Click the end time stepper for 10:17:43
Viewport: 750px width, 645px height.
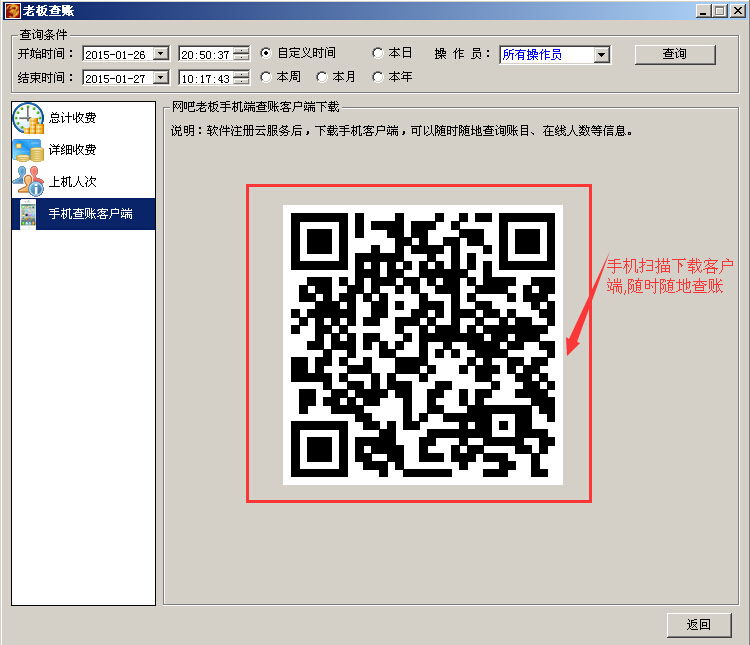pos(242,78)
